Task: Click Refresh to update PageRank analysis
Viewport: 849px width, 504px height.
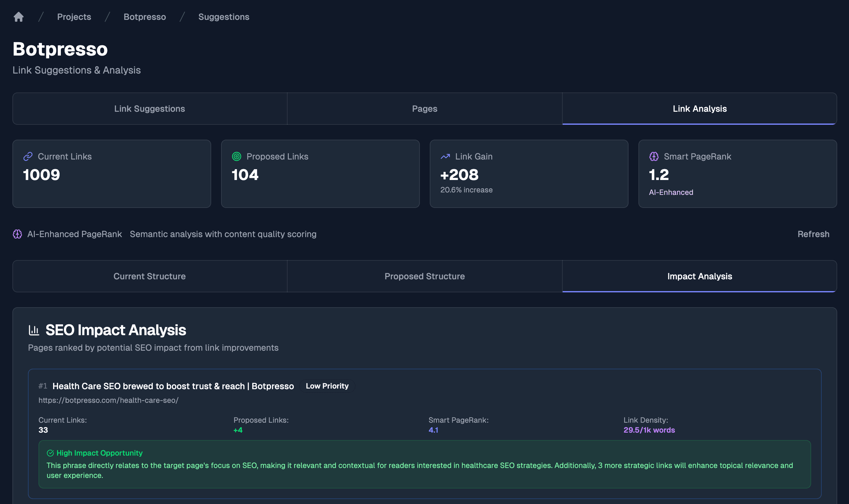Action: coord(814,234)
